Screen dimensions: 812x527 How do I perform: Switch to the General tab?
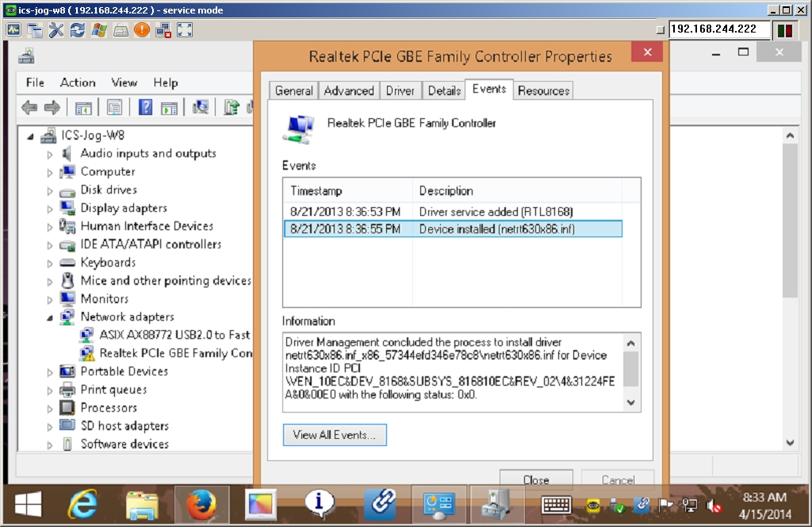293,90
